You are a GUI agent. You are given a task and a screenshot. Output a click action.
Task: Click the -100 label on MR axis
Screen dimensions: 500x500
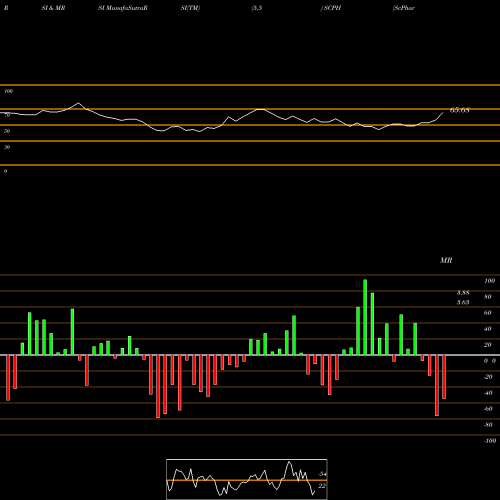[x=490, y=441]
